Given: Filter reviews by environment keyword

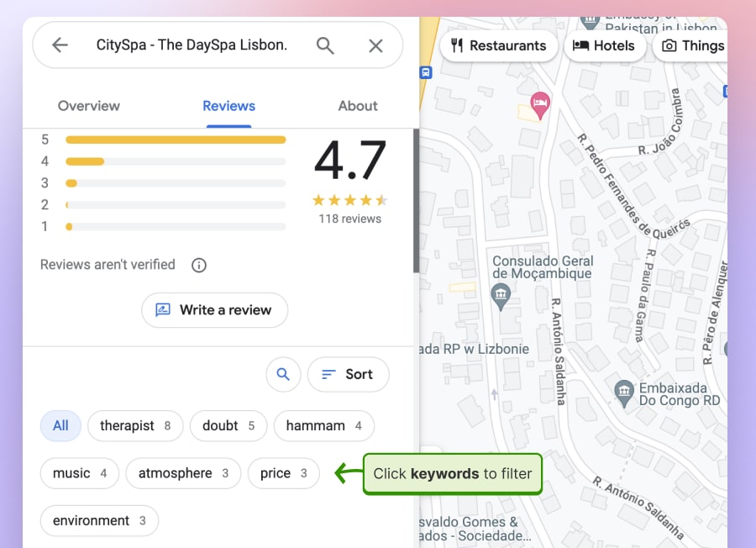Looking at the screenshot, I should pos(99,521).
